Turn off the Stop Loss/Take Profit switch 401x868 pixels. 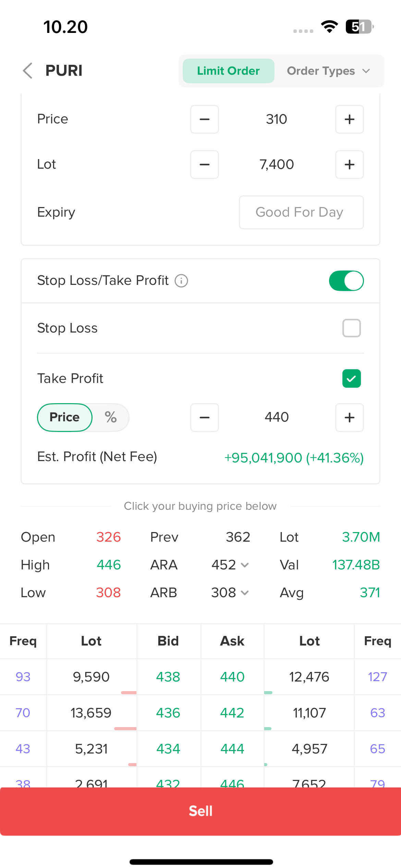point(346,281)
